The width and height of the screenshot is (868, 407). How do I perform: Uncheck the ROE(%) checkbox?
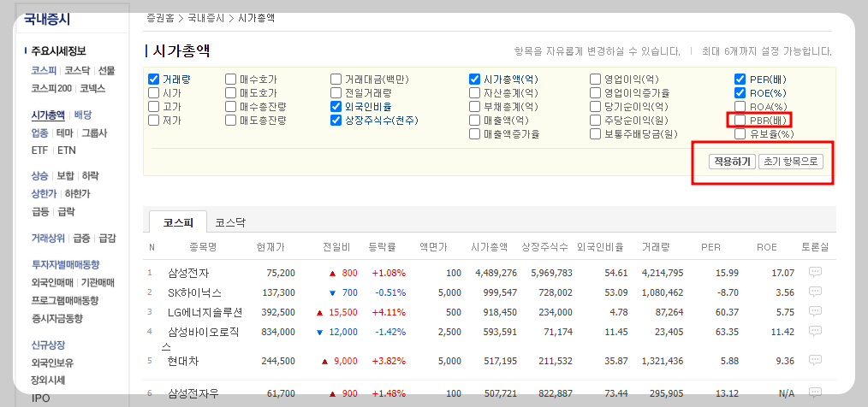(x=740, y=93)
